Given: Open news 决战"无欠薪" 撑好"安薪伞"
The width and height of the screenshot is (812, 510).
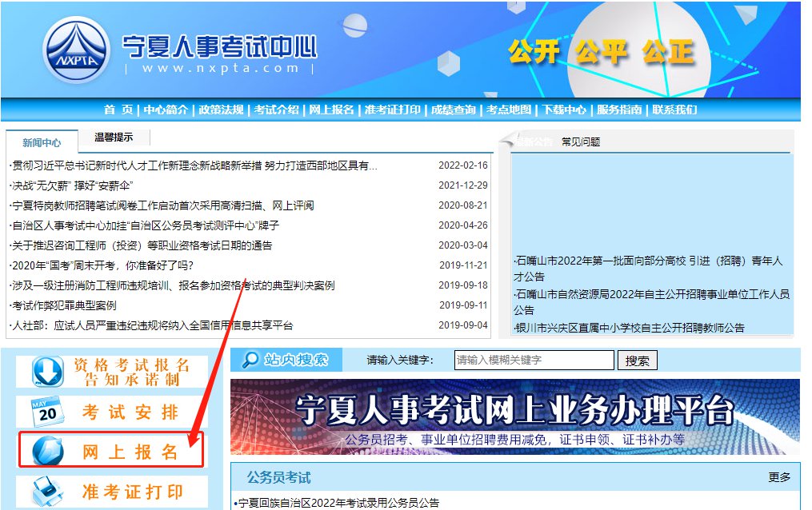Looking at the screenshot, I should [71, 185].
